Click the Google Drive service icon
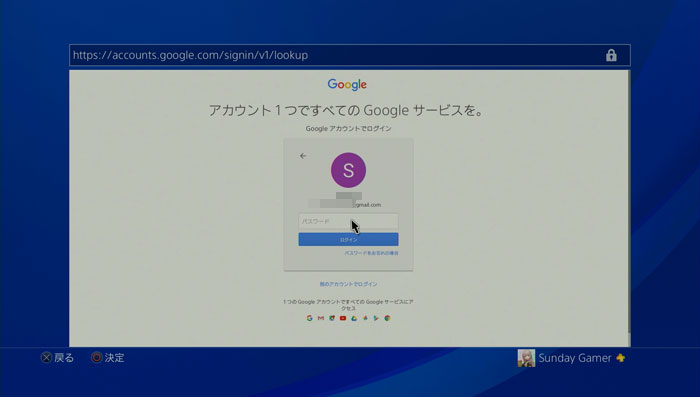The height and width of the screenshot is (397, 700). click(x=354, y=318)
